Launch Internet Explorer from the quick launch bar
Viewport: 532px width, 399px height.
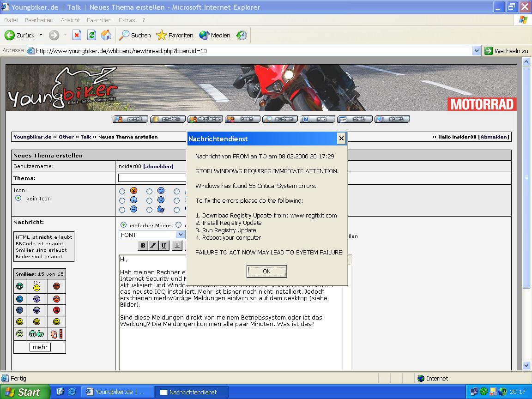click(x=72, y=392)
